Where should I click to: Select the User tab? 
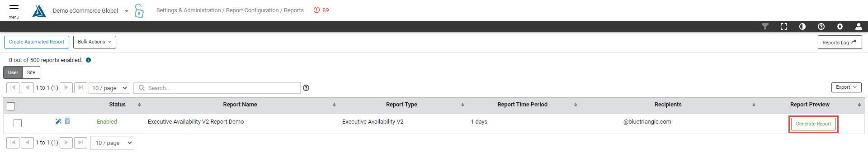point(13,72)
